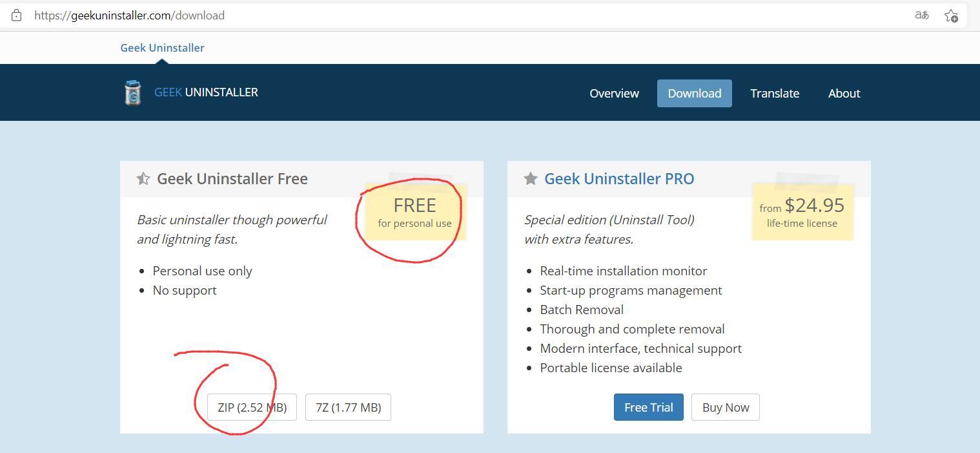This screenshot has width=980, height=453.
Task: Select the 'Personal use only' bullet text
Action: tap(202, 271)
